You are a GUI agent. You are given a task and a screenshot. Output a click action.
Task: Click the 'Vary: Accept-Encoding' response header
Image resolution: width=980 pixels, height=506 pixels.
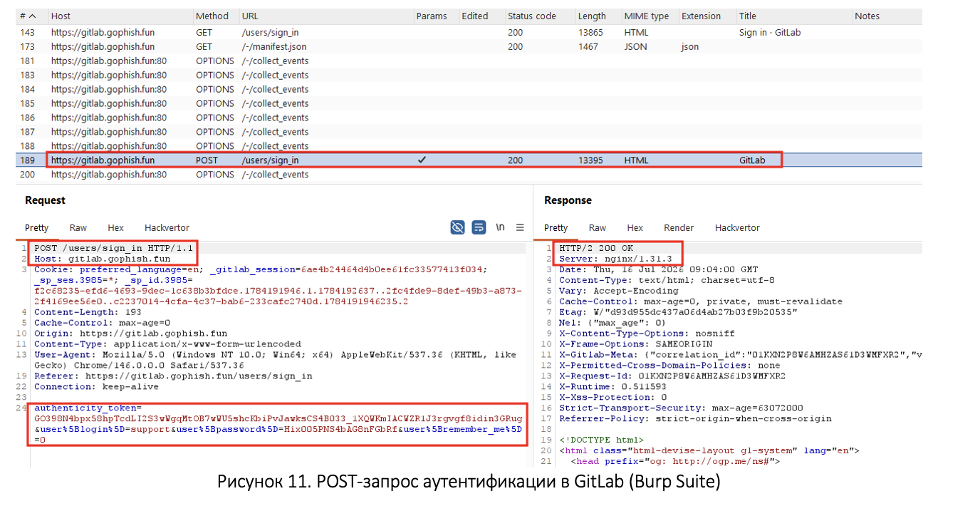tap(619, 291)
